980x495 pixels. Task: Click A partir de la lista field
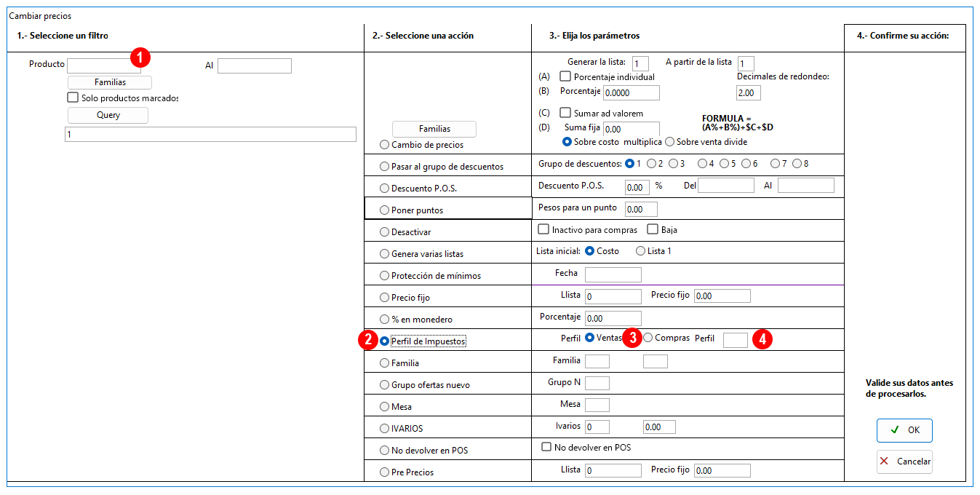pyautogui.click(x=746, y=63)
